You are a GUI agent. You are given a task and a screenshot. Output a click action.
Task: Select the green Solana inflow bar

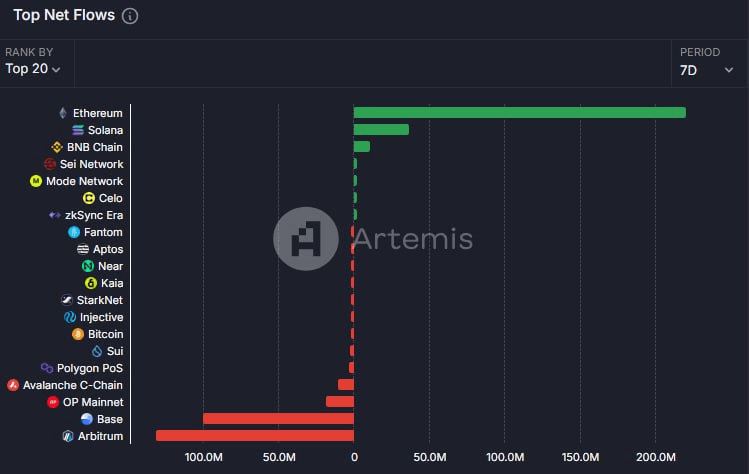[x=381, y=129]
